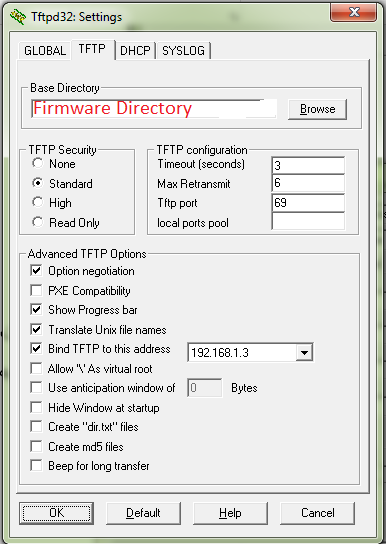Click the anticipation window Bytes field

205,388
